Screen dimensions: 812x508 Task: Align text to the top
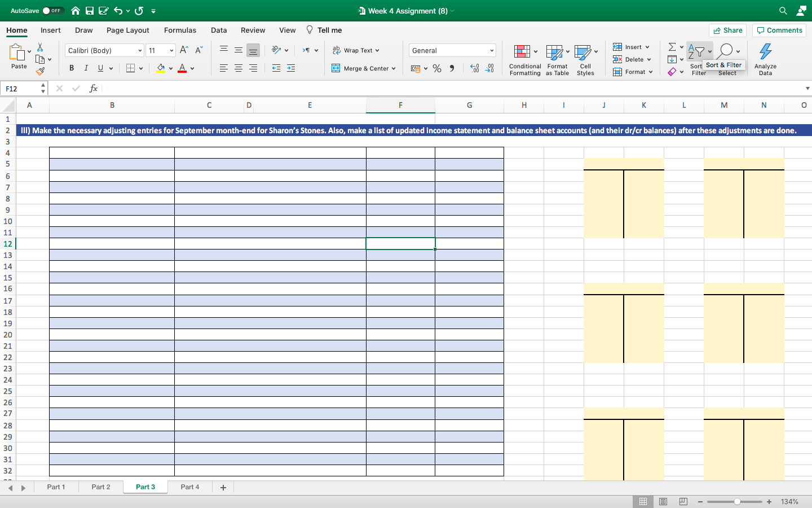[x=224, y=50]
